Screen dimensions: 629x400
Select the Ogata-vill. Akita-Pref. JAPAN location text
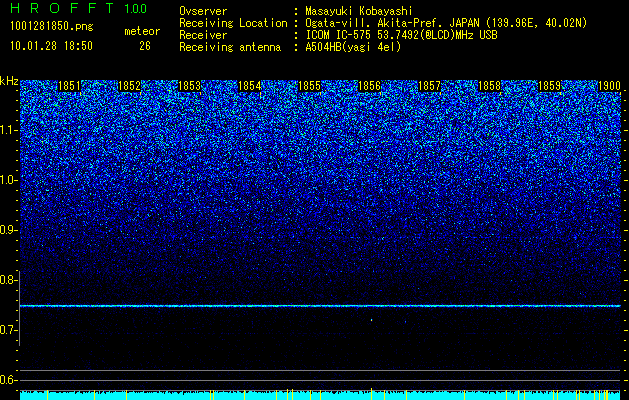pyautogui.click(x=448, y=23)
